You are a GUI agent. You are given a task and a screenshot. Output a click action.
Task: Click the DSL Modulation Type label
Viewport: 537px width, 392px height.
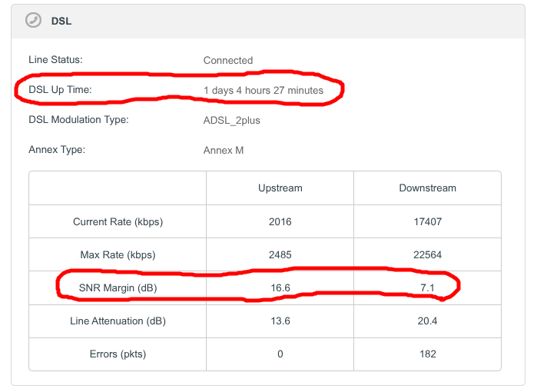78,120
